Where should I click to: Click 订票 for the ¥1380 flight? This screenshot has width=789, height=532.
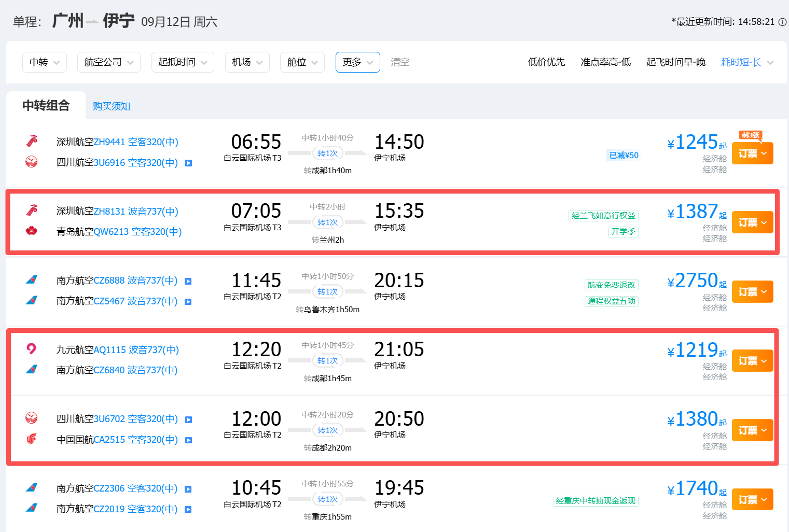(753, 430)
